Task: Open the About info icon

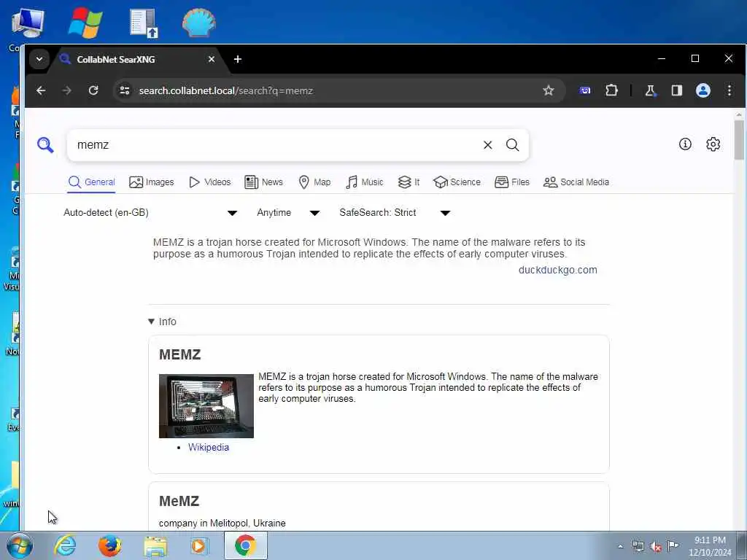Action: click(685, 144)
